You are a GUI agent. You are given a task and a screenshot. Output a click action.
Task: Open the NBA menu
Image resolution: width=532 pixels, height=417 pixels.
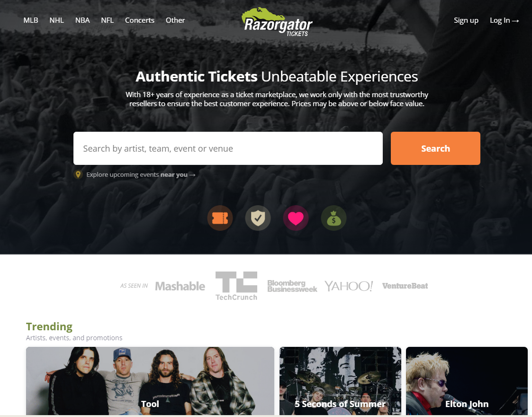click(82, 20)
